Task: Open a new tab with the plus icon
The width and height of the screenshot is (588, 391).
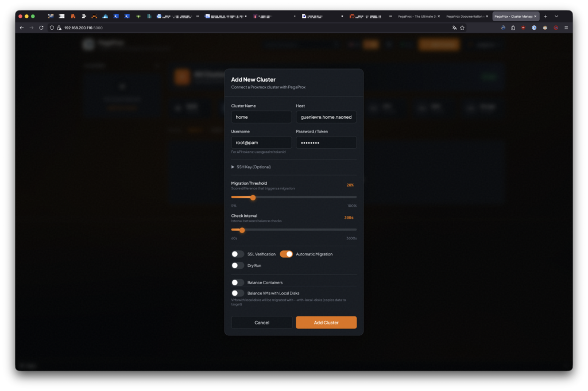Action: (546, 16)
